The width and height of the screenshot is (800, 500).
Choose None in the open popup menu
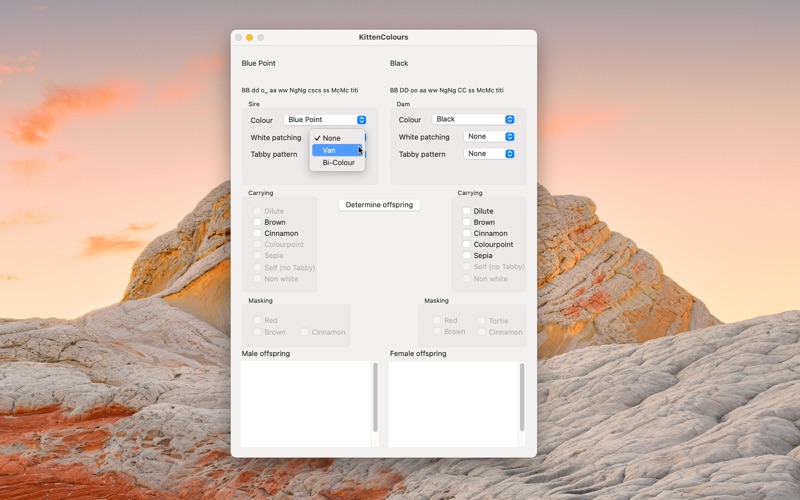pyautogui.click(x=337, y=138)
